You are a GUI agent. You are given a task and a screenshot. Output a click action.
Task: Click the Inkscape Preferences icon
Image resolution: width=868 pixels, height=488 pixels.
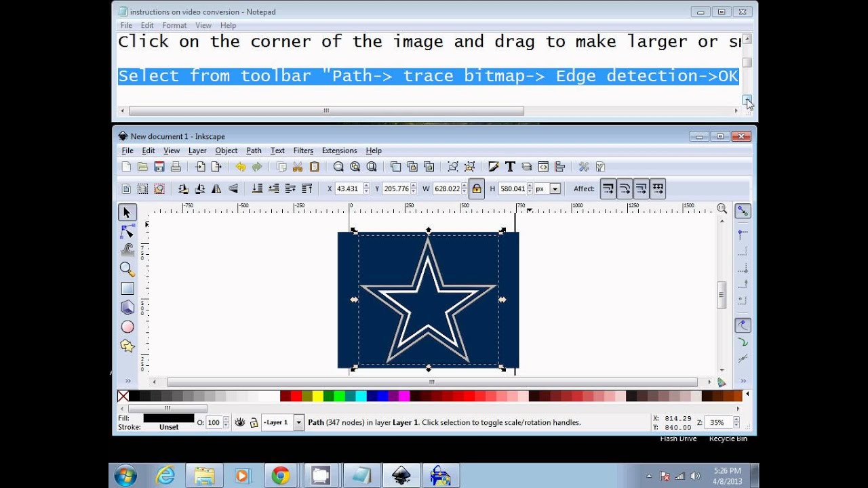pyautogui.click(x=583, y=167)
